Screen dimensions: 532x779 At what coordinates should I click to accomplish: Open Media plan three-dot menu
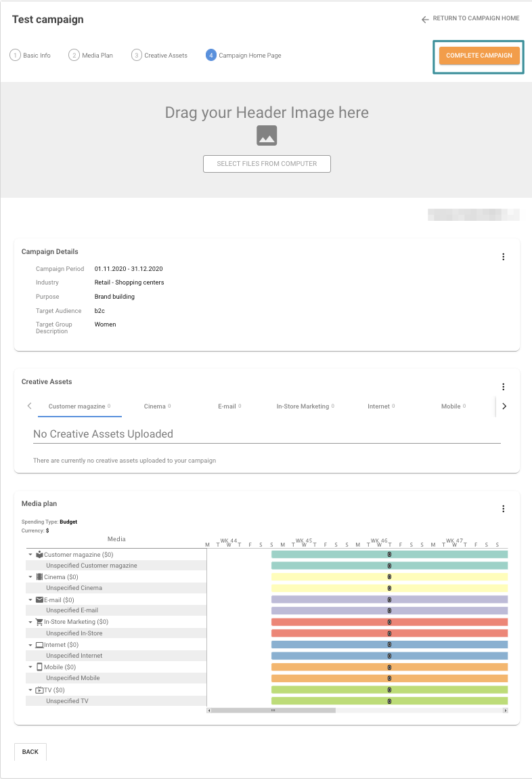(503, 509)
